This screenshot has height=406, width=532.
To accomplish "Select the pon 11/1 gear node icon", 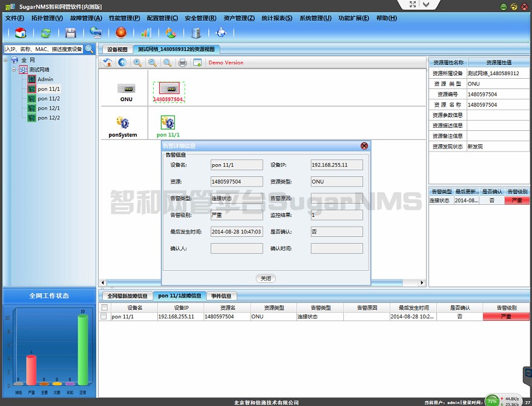I will pyautogui.click(x=168, y=122).
